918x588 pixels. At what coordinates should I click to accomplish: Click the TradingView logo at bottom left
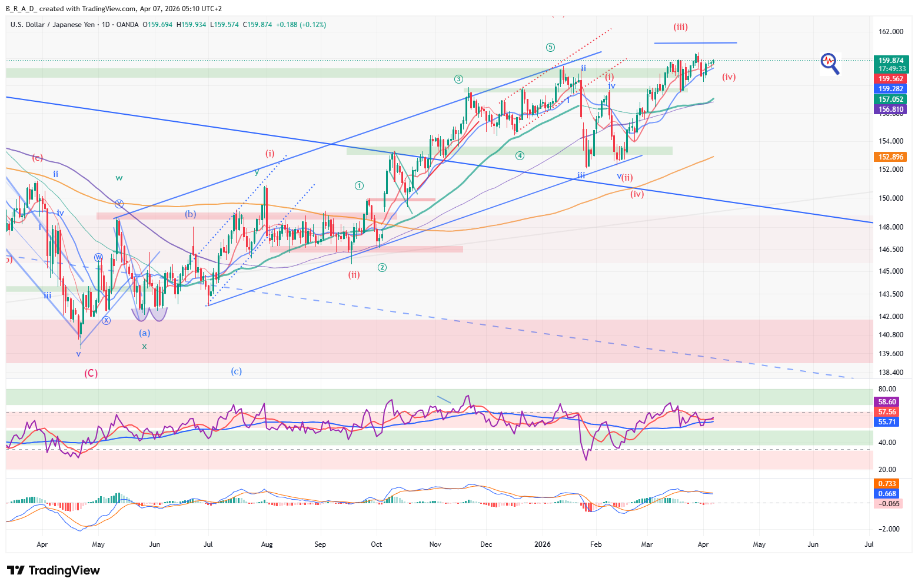[x=54, y=570]
